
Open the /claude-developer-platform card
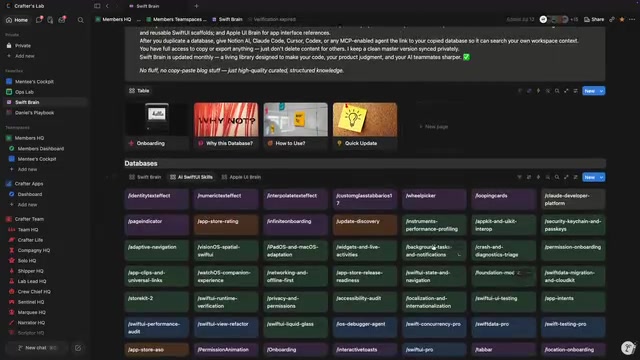[x=573, y=199]
